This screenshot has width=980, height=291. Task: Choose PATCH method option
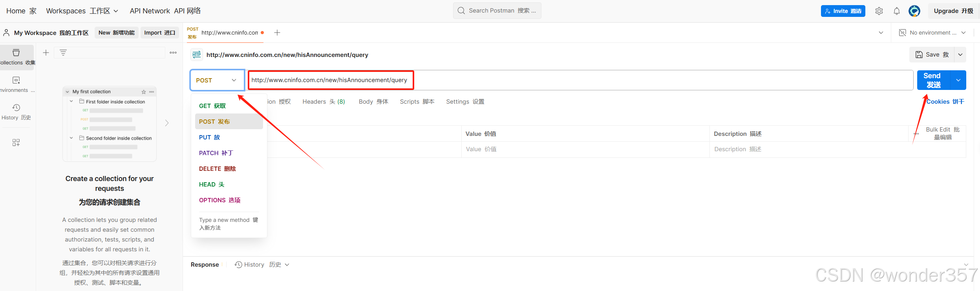pyautogui.click(x=229, y=153)
